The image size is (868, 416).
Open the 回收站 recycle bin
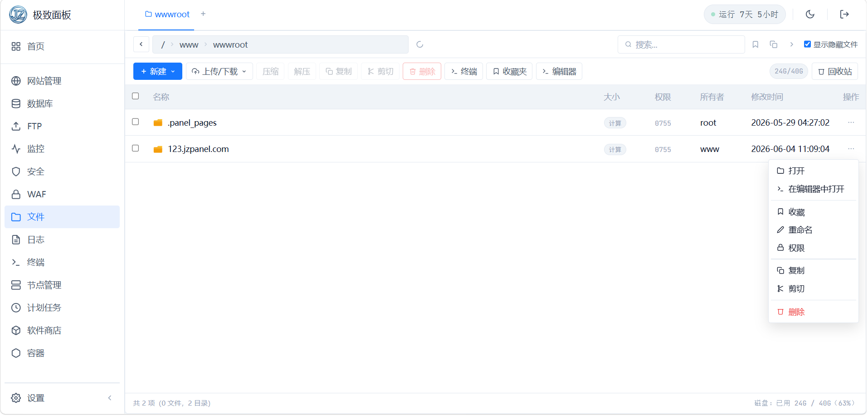pyautogui.click(x=835, y=71)
